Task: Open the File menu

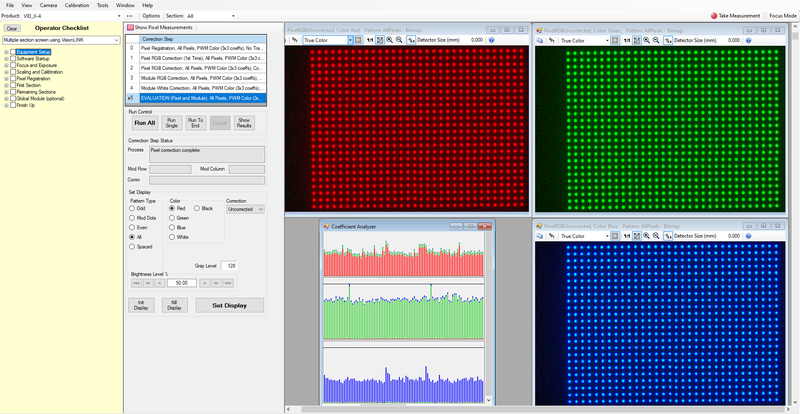Action: (10, 5)
